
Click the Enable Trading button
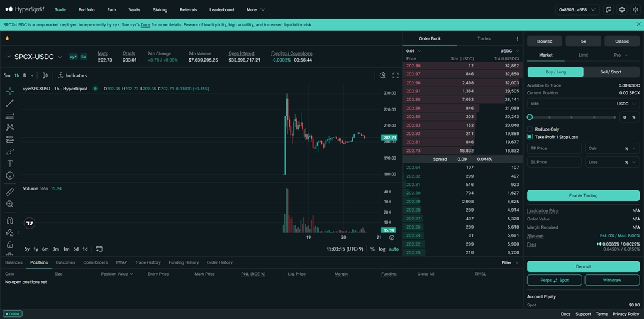coord(583,195)
